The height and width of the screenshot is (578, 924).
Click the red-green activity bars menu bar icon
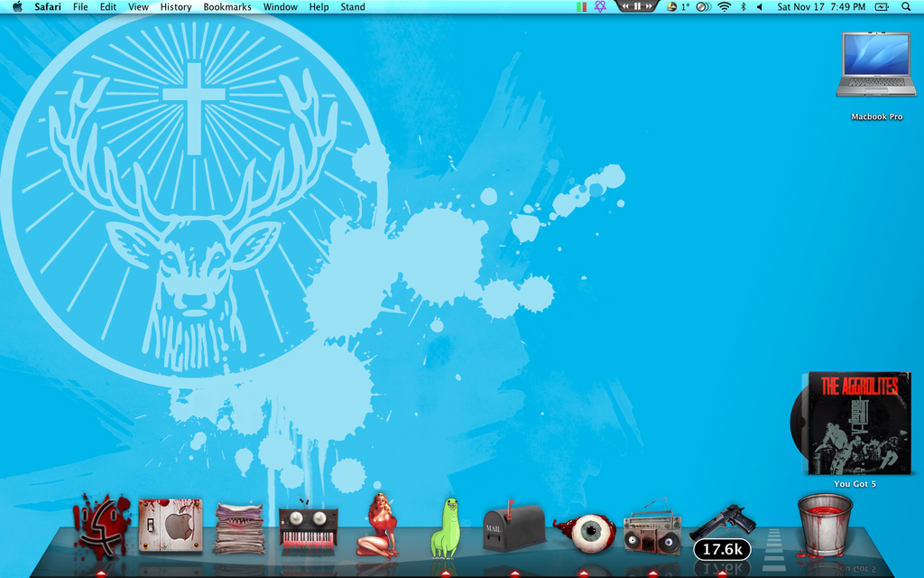point(582,7)
